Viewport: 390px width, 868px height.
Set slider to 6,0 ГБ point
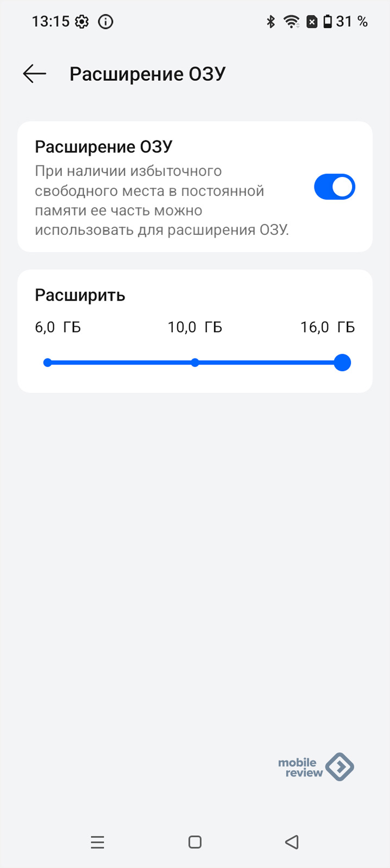pos(48,362)
